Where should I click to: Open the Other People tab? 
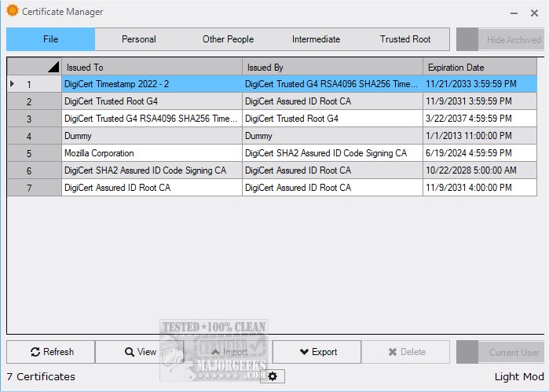[228, 39]
